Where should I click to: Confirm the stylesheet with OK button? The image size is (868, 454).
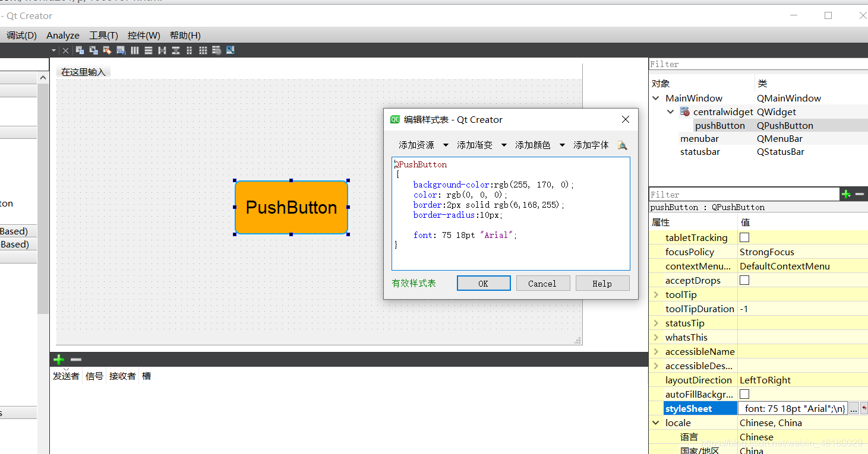pyautogui.click(x=484, y=283)
